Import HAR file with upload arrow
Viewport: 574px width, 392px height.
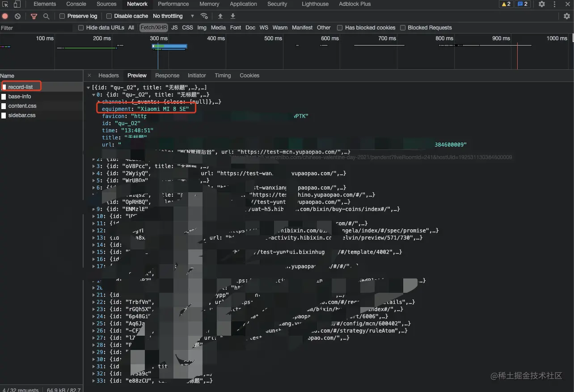point(220,16)
